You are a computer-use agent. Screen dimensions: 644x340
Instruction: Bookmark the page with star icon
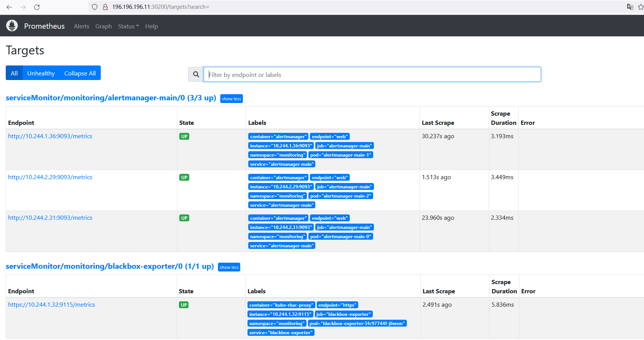coord(641,7)
